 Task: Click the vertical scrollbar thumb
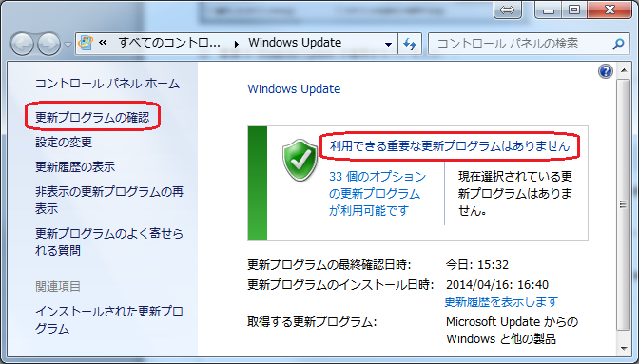[623, 204]
